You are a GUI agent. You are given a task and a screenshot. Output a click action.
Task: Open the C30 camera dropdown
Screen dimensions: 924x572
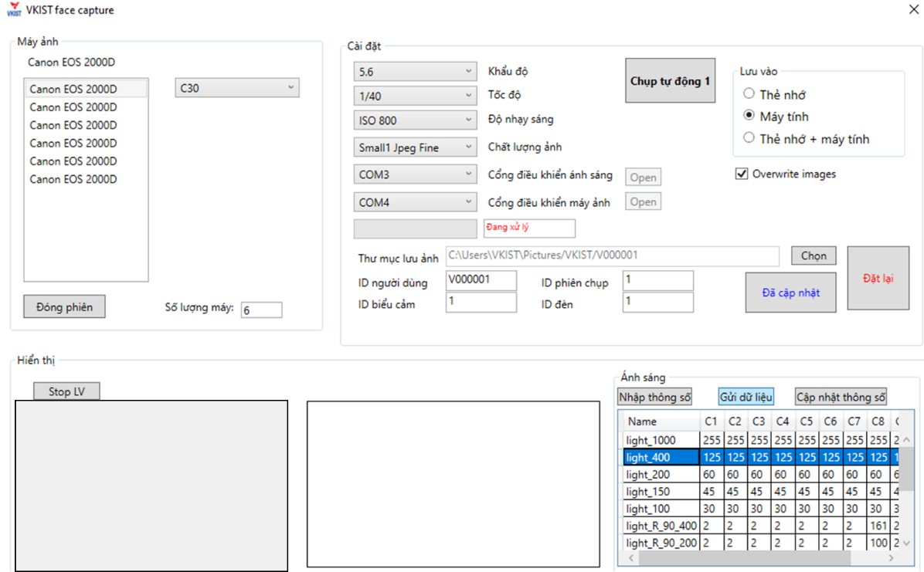pos(236,88)
